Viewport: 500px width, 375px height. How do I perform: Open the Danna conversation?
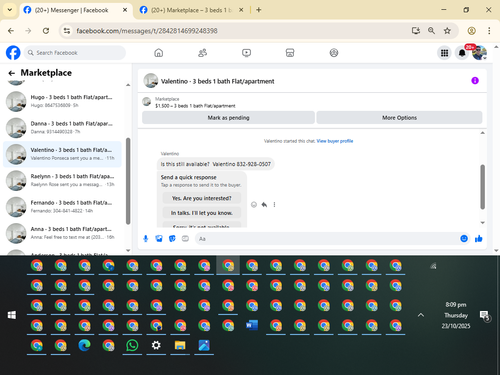click(x=62, y=127)
